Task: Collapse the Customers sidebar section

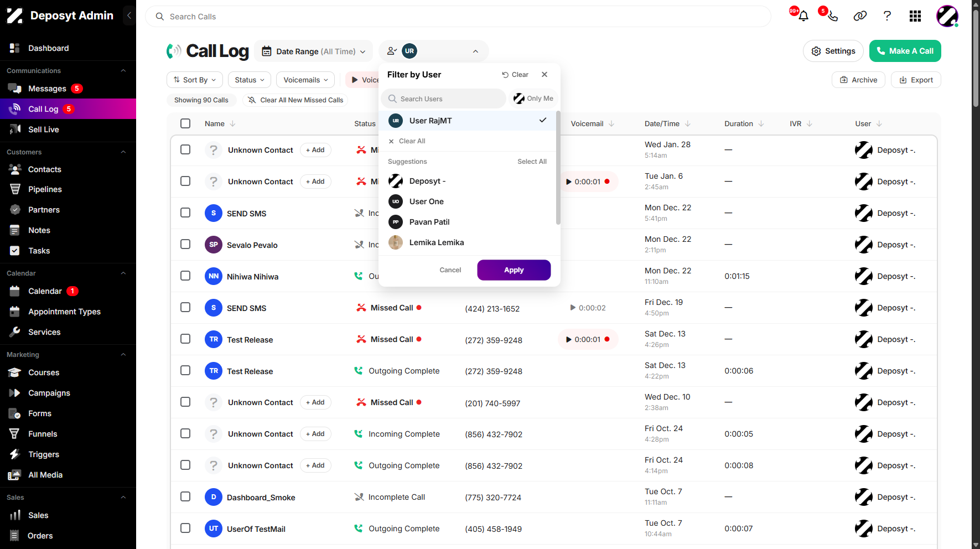Action: click(123, 152)
